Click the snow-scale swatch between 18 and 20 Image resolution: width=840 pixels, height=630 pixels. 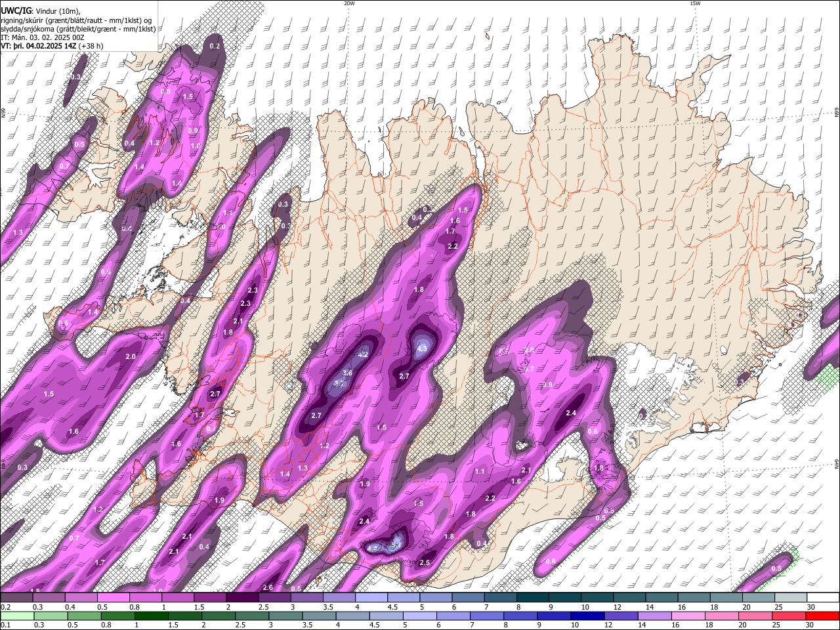pos(726,598)
